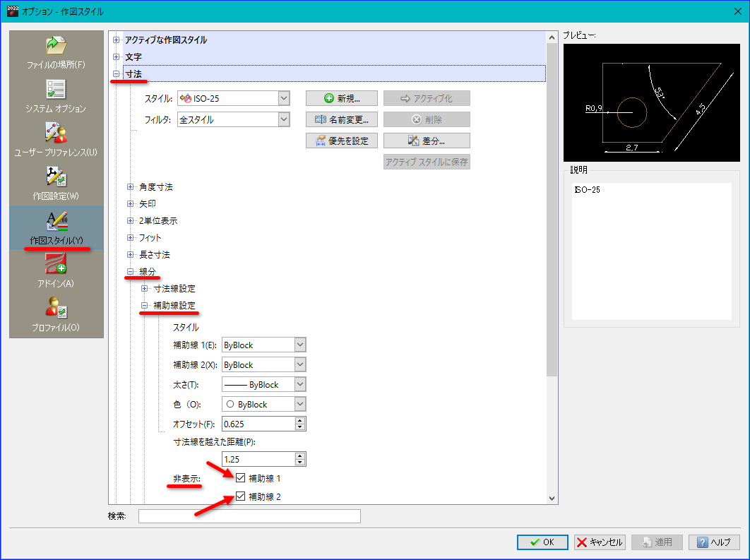Click the 作図設定 sidebar icon
Image resolution: width=750 pixels, height=560 pixels.
pyautogui.click(x=56, y=177)
